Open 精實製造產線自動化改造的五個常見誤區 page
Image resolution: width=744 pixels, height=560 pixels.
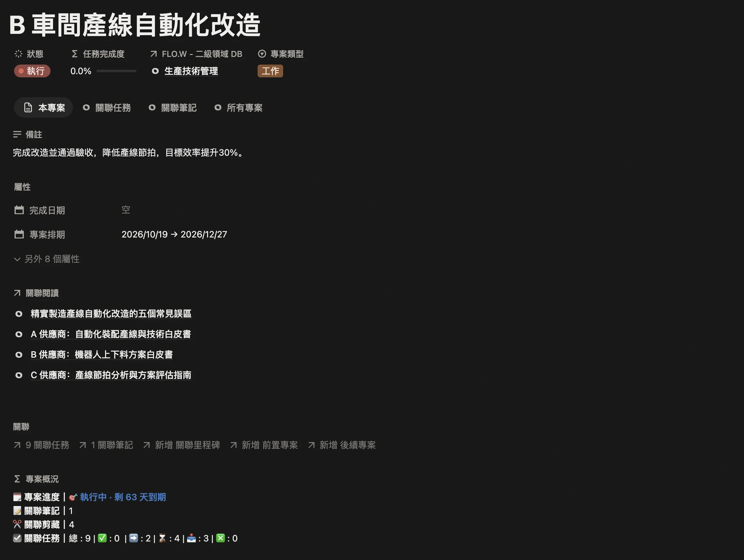pos(111,314)
